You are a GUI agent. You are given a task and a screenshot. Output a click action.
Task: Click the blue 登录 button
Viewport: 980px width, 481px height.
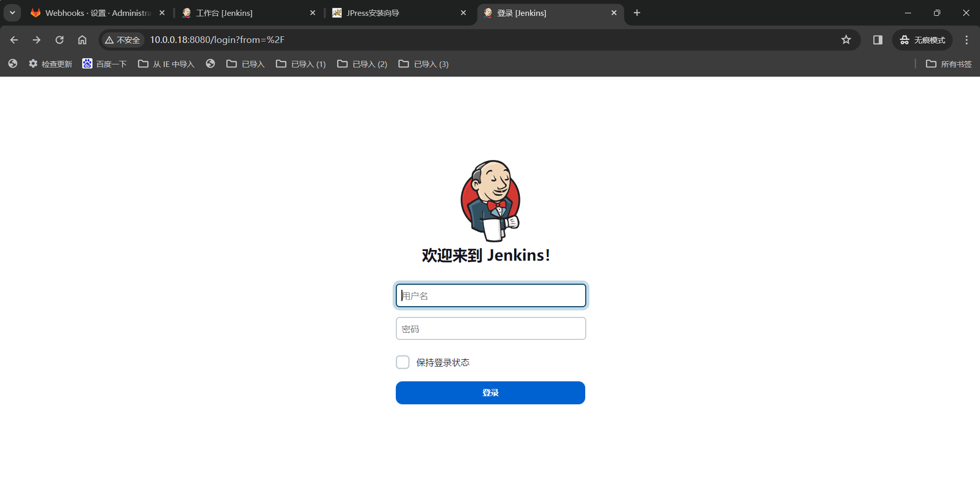tap(490, 393)
